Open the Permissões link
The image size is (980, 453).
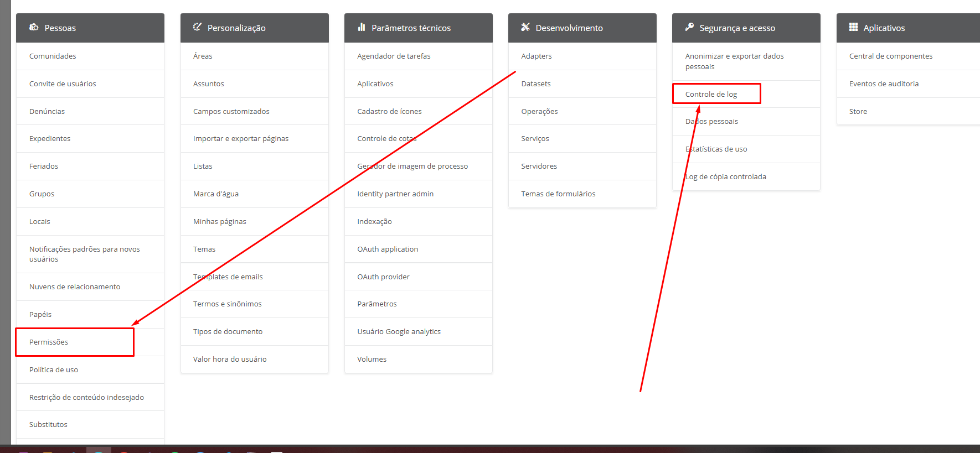coord(49,342)
